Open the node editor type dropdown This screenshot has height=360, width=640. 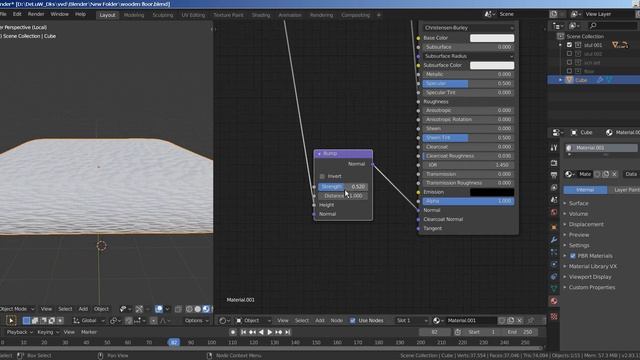pyautogui.click(x=224, y=320)
